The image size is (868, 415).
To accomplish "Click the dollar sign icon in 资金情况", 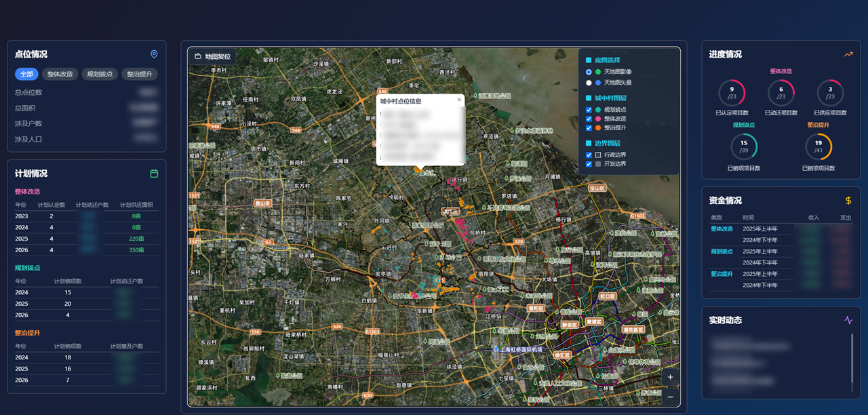I will pos(848,201).
